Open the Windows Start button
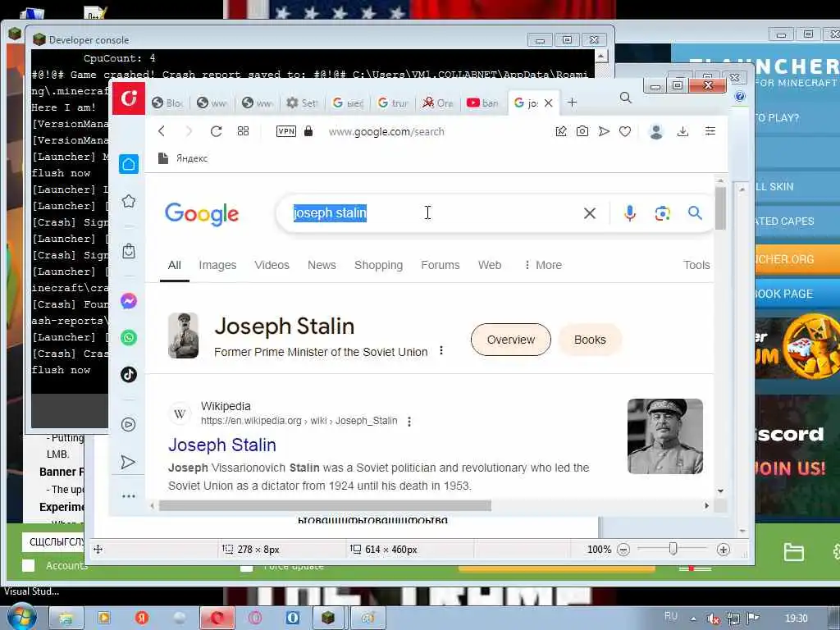This screenshot has height=630, width=840. pos(21,618)
